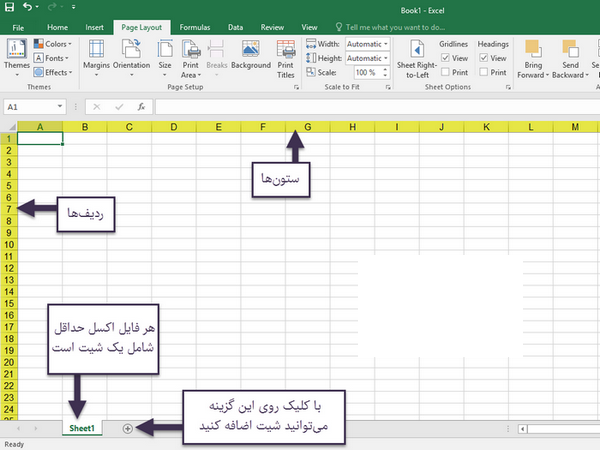The width and height of the screenshot is (600, 450).
Task: Toggle the Gridlines View checkbox
Action: [446, 58]
